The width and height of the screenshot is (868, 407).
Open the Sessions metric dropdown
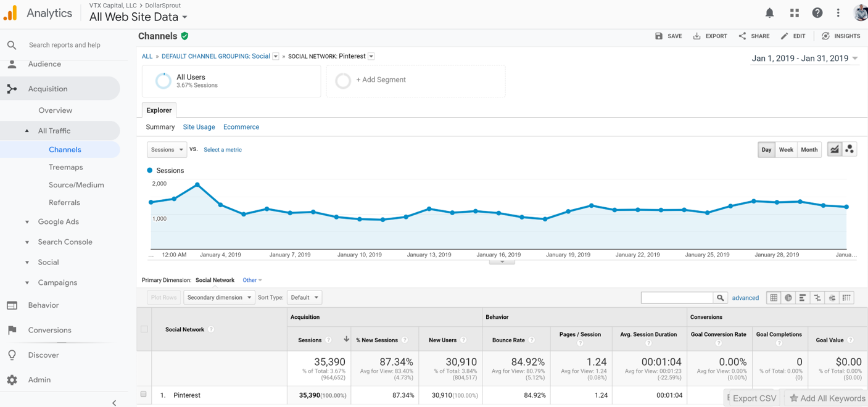(167, 150)
